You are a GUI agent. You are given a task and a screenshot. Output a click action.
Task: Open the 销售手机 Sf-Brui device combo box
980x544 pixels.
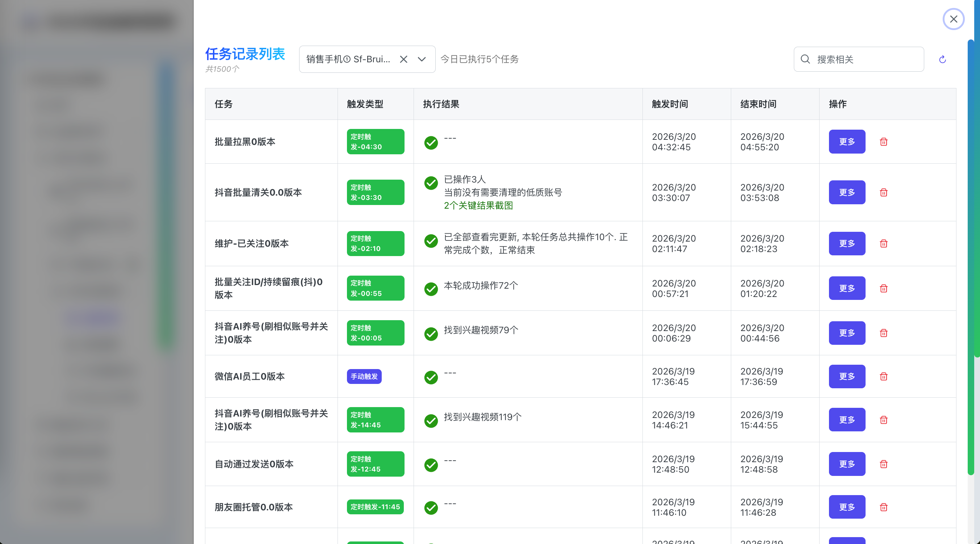coord(348,59)
